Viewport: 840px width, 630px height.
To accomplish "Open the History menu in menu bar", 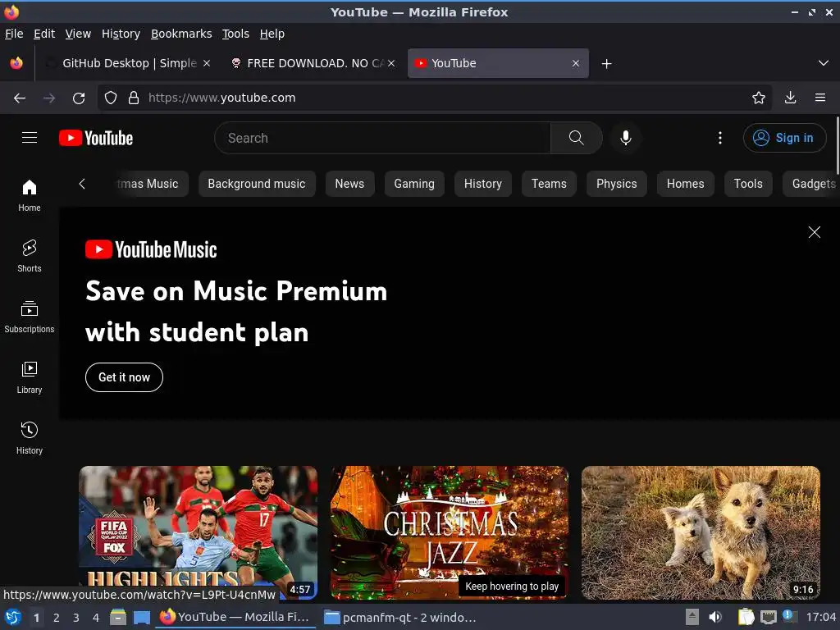I will [121, 34].
